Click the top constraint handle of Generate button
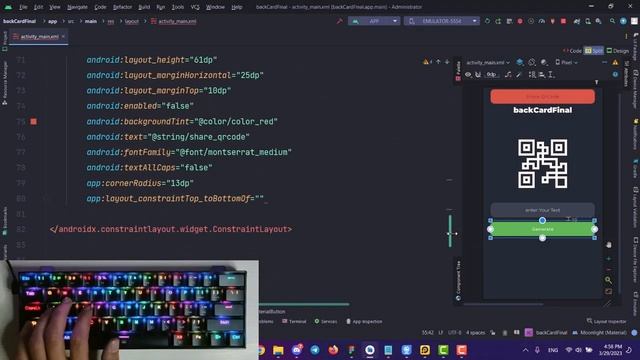The width and height of the screenshot is (640, 360). click(542, 220)
